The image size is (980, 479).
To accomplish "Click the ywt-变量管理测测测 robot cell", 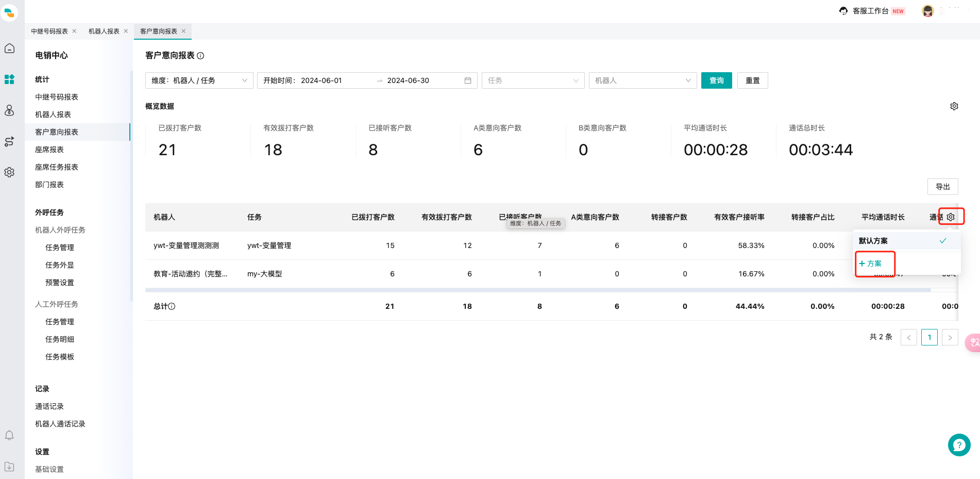I will 187,245.
